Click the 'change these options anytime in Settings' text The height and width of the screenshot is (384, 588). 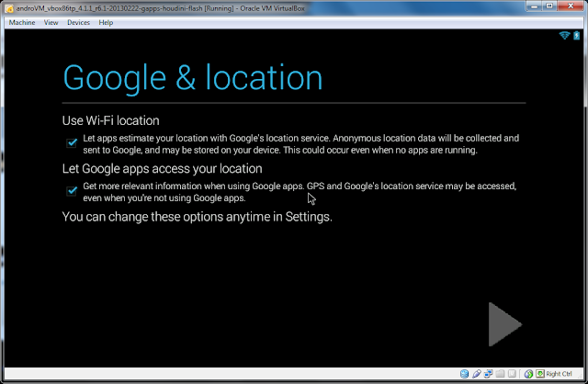197,217
